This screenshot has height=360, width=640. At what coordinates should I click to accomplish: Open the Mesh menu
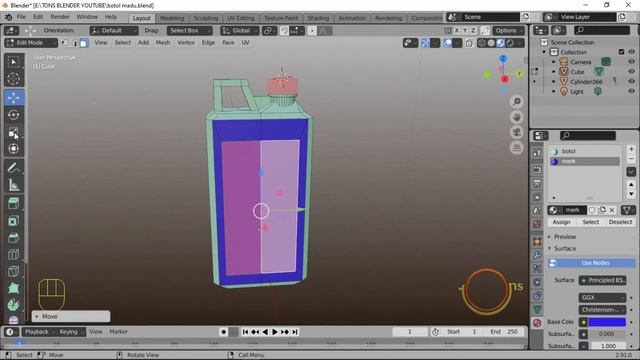pyautogui.click(x=163, y=42)
